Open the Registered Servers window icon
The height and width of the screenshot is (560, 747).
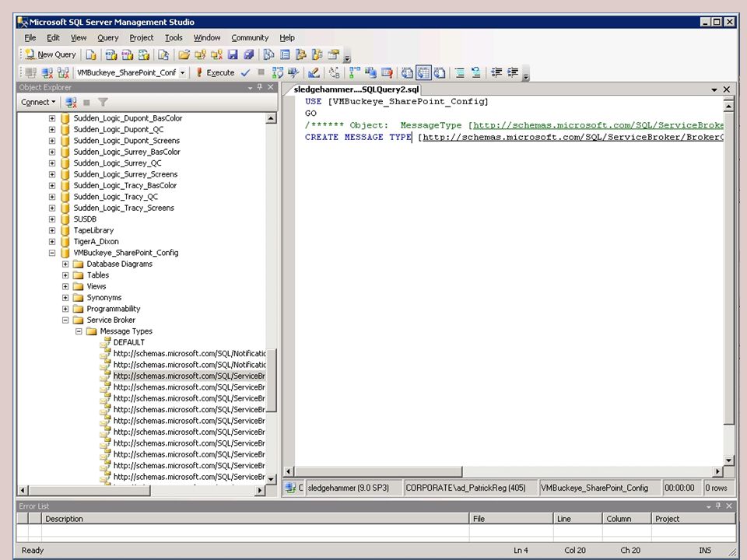268,54
